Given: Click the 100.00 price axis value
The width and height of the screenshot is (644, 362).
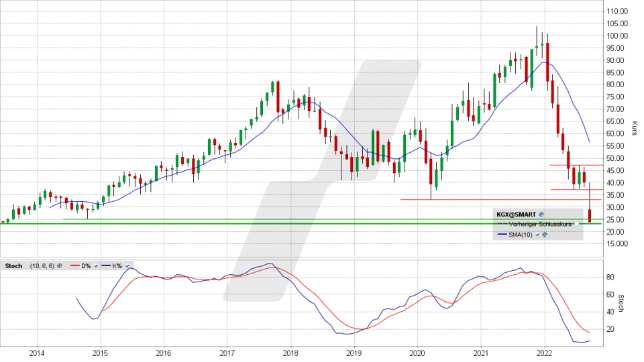Looking at the screenshot, I should pyautogui.click(x=617, y=36).
